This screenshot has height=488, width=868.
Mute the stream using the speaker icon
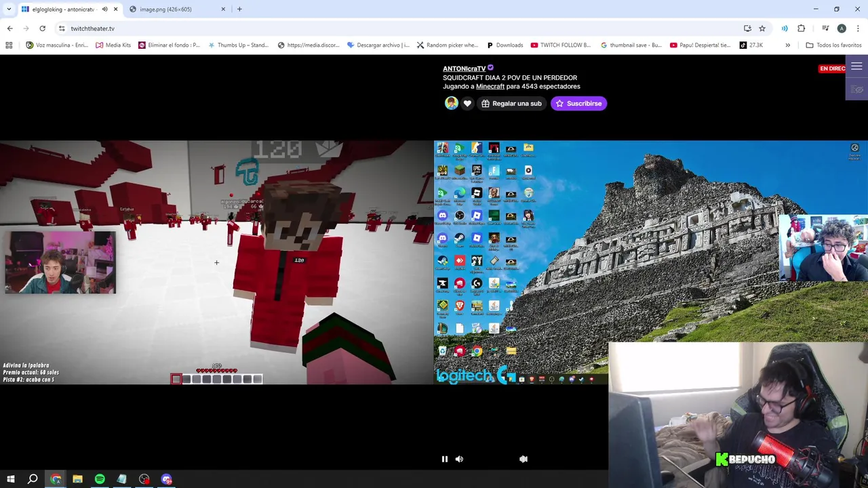(459, 459)
